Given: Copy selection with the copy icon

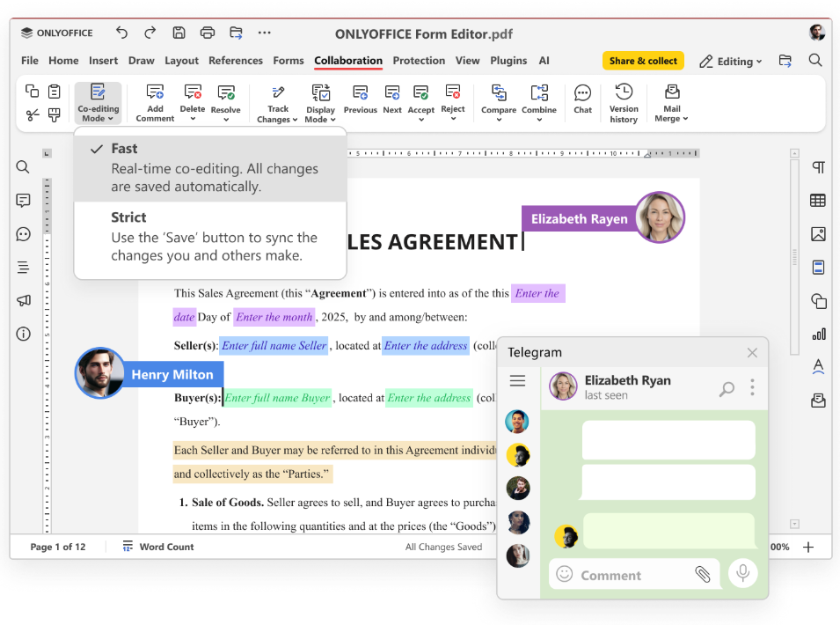Looking at the screenshot, I should tap(33, 92).
